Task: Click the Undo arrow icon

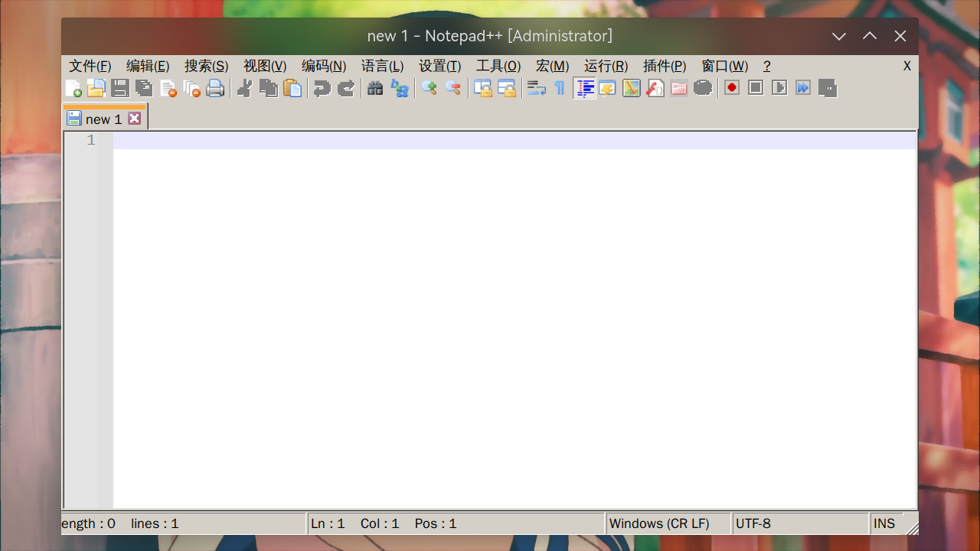Action: (322, 89)
